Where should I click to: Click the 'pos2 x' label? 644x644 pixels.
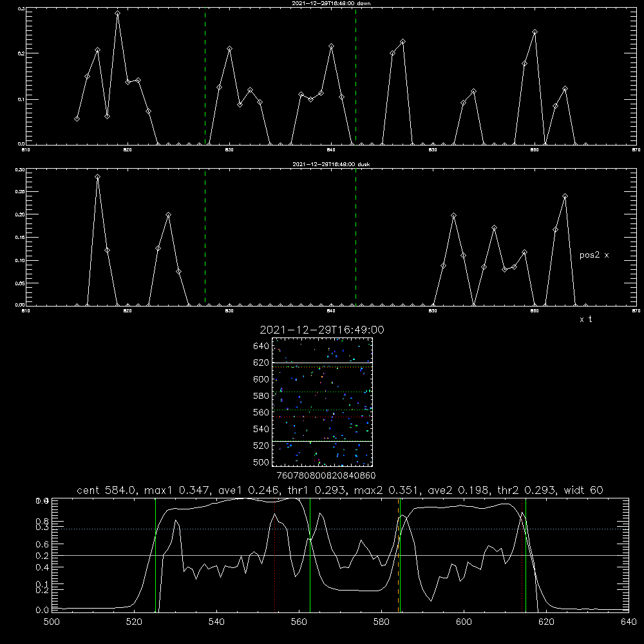[594, 255]
